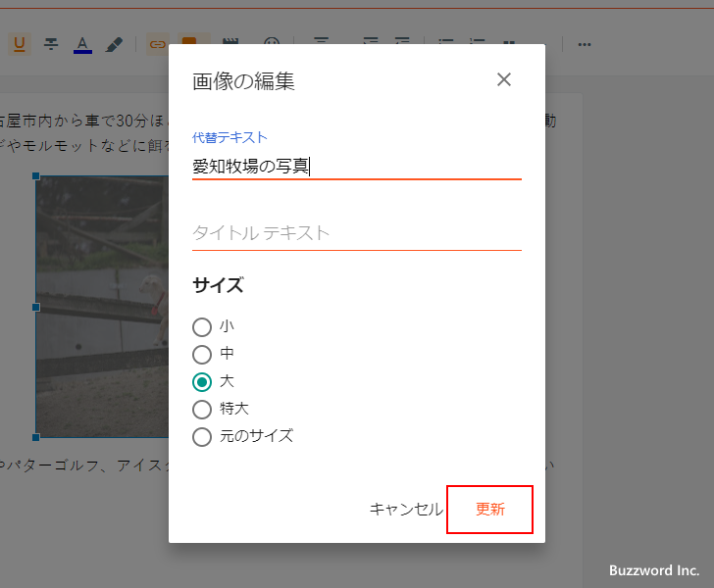Toggle underline formatting in toolbar
Screen dimensions: 714x588
[20, 44]
